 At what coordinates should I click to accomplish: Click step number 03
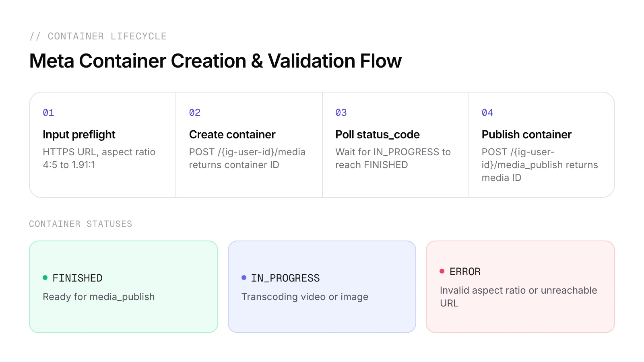(341, 113)
